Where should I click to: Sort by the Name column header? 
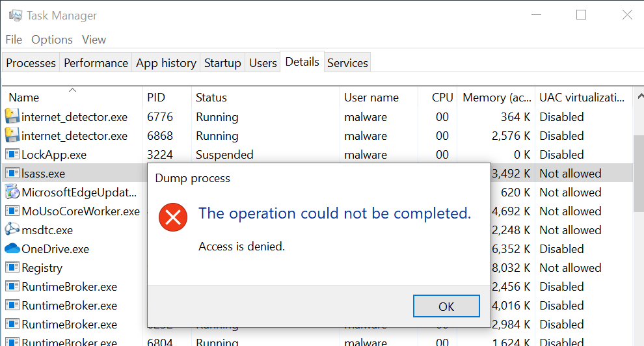(72, 98)
